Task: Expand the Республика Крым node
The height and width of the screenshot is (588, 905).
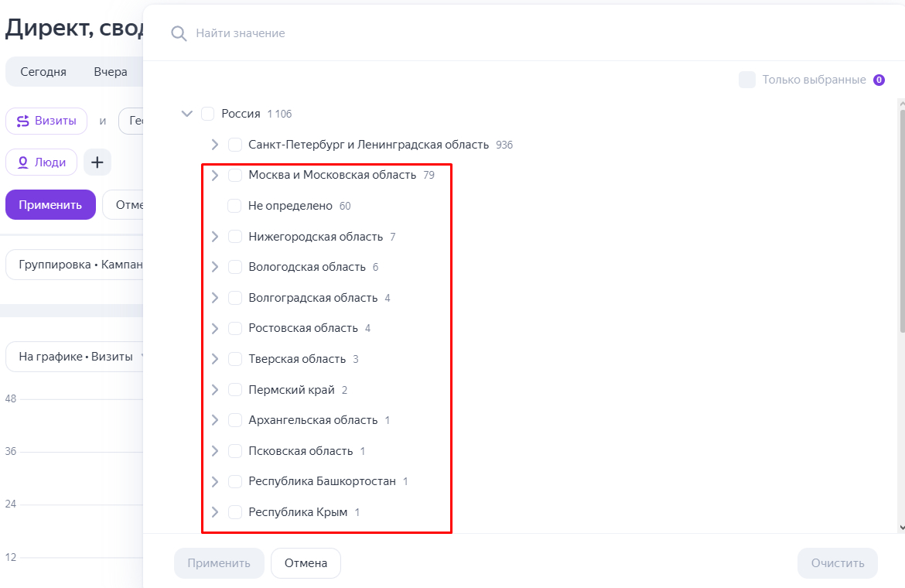Action: click(x=215, y=512)
